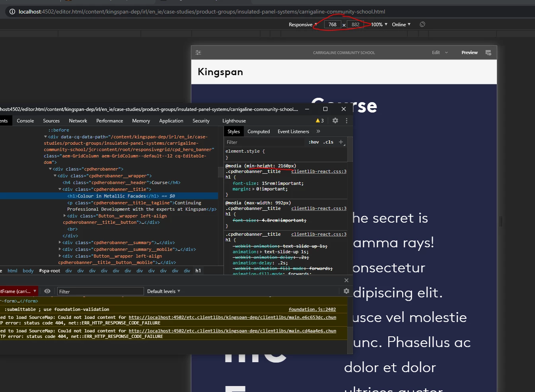The image size is (535, 392).
Task: Expand the Button_wrapper left-align title__button node
Action: point(65,216)
